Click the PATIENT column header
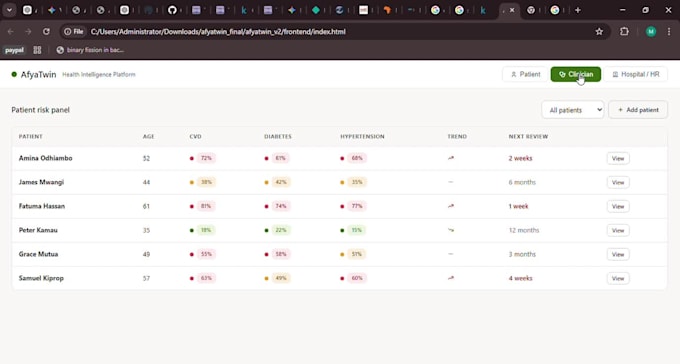Viewport: 680px width, 364px height. tap(30, 137)
